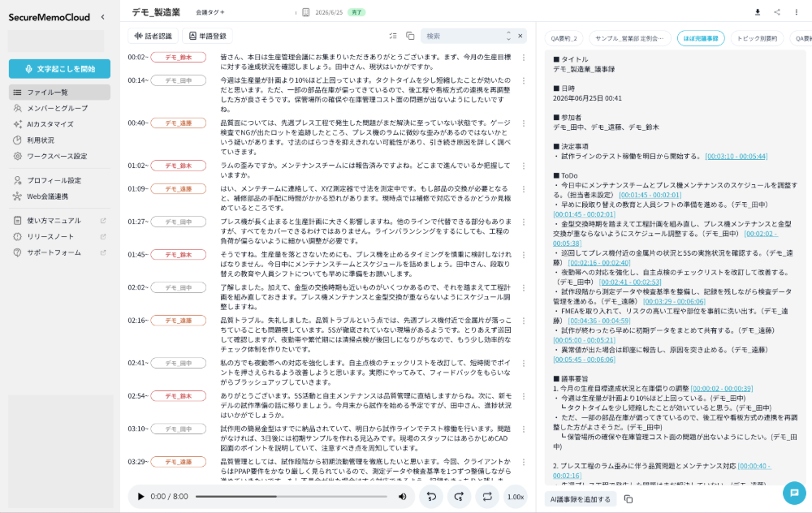Click the 検索 search input field
The image size is (812, 513).
(464, 36)
